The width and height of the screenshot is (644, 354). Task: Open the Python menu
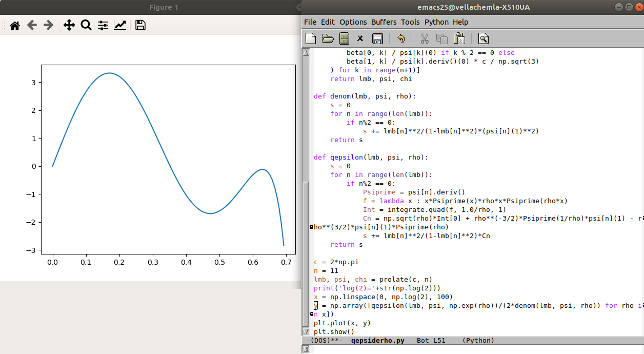click(436, 22)
